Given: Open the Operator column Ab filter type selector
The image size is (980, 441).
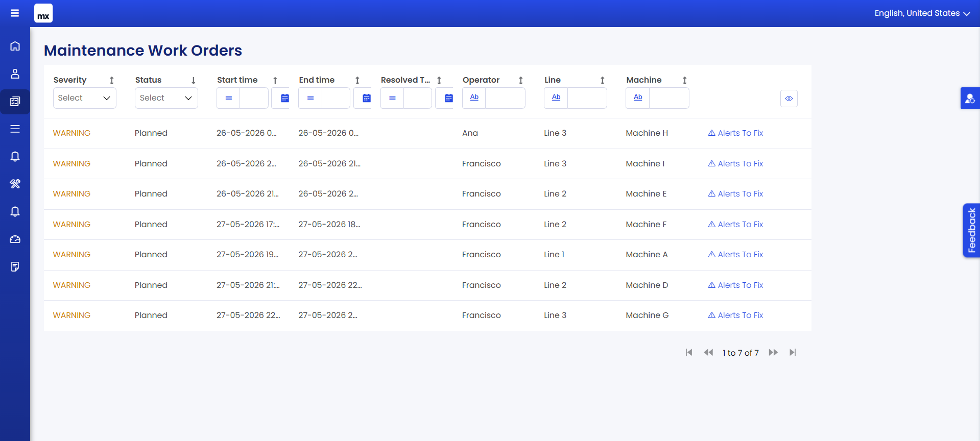Looking at the screenshot, I should click(474, 97).
